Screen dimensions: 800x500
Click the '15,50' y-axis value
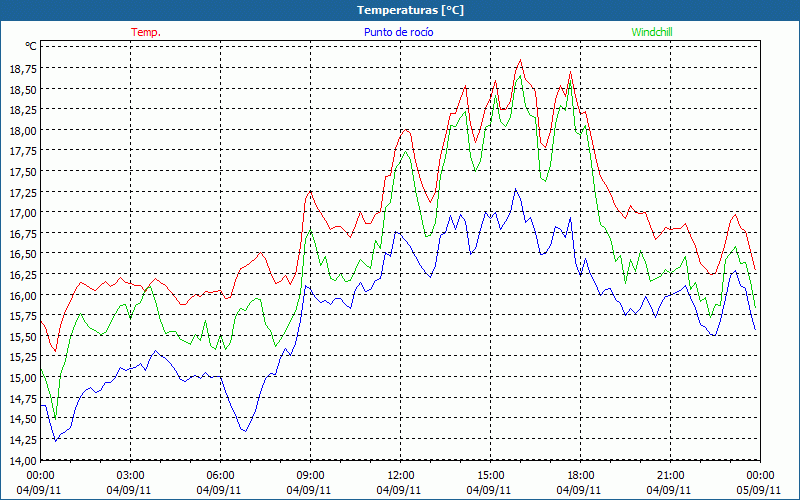click(x=23, y=337)
